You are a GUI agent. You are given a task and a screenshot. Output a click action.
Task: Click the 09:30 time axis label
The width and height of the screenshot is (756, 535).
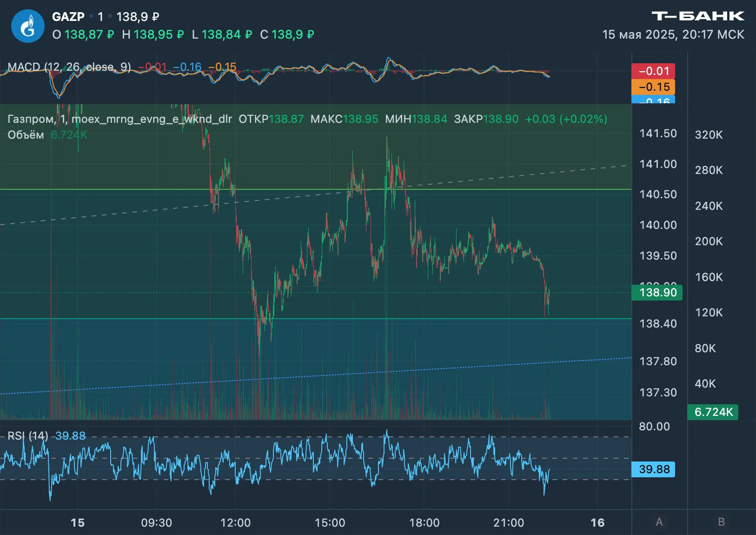[156, 523]
